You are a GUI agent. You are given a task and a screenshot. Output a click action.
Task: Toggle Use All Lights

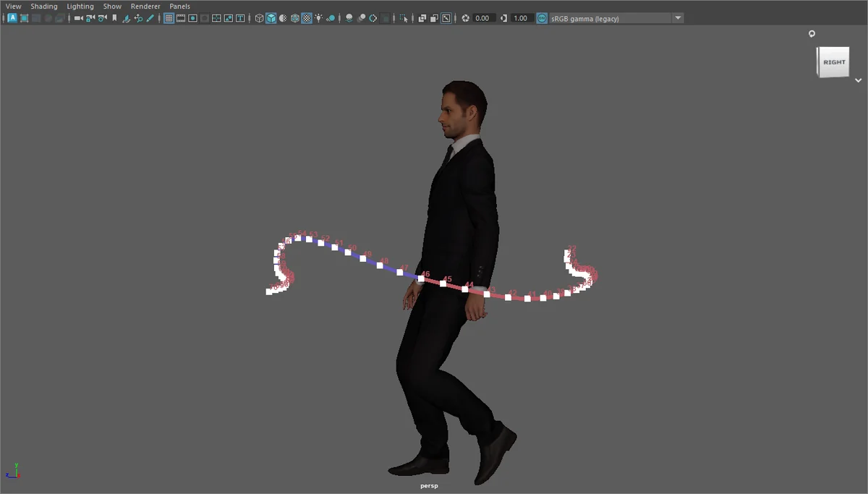[318, 18]
